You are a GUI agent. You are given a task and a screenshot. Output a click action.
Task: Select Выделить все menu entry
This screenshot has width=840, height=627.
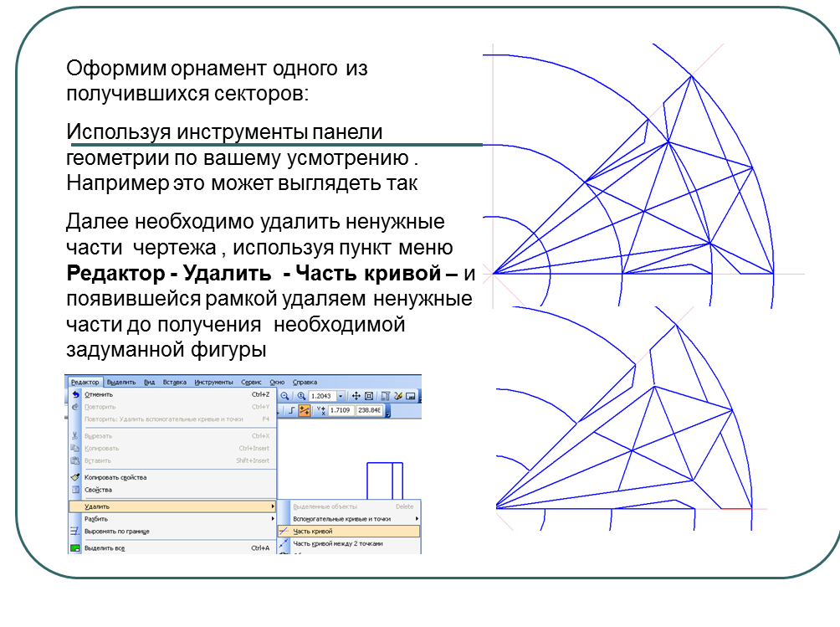pos(172,547)
